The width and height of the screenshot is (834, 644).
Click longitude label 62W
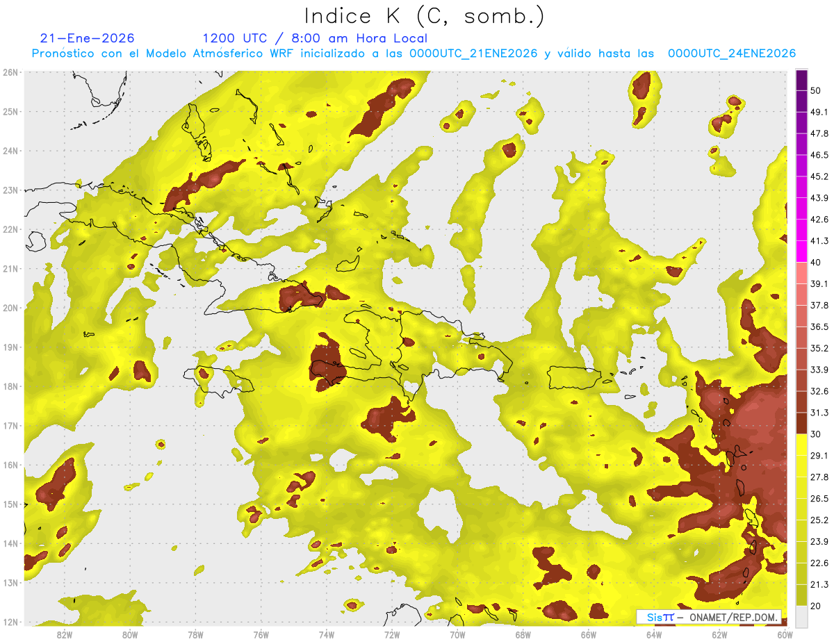719,634
